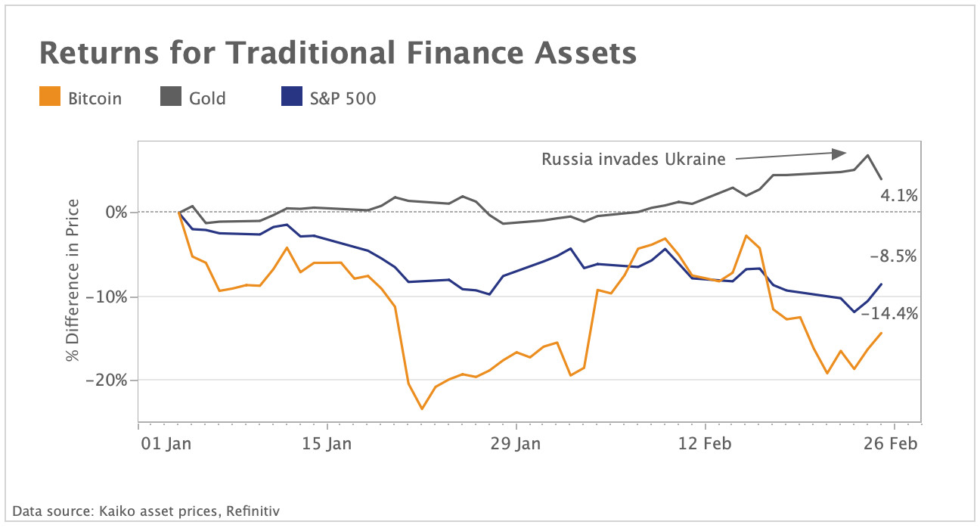Toggle the Bitcoin series legend label
Viewport: 980px width, 528px height.
point(95,98)
